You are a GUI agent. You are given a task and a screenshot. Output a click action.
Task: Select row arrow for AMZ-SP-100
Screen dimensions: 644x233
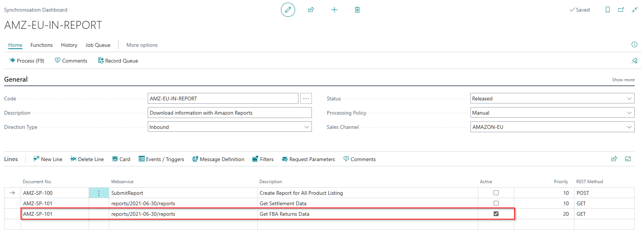click(x=12, y=193)
